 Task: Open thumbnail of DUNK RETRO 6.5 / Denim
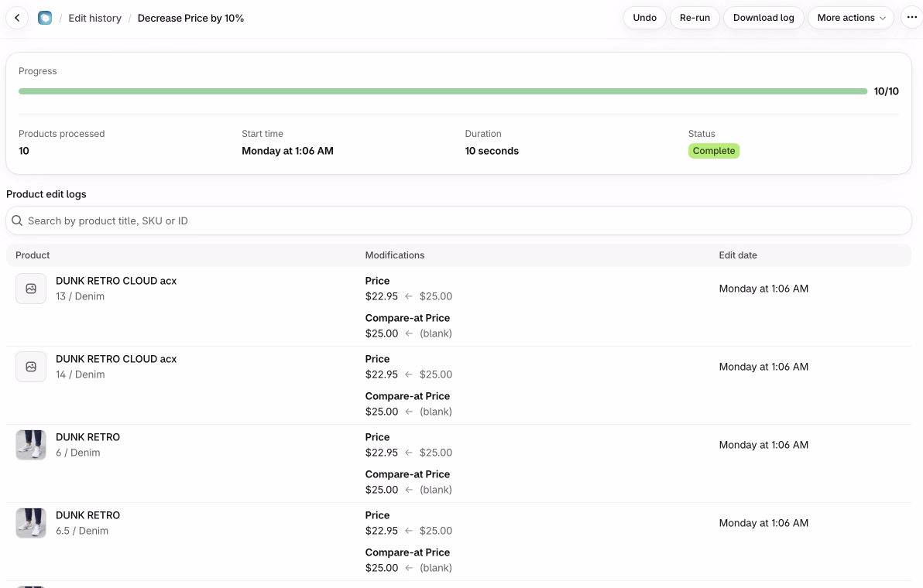[31, 523]
